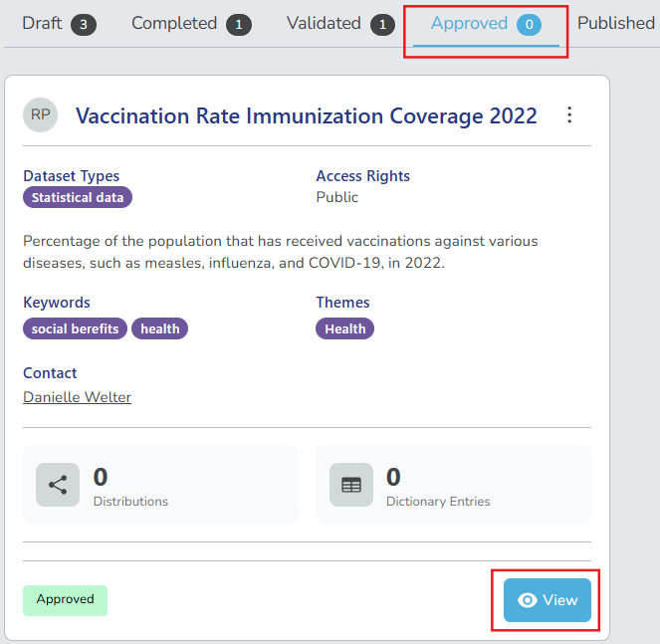Click the Health theme tag
The width and height of the screenshot is (660, 644).
point(344,328)
